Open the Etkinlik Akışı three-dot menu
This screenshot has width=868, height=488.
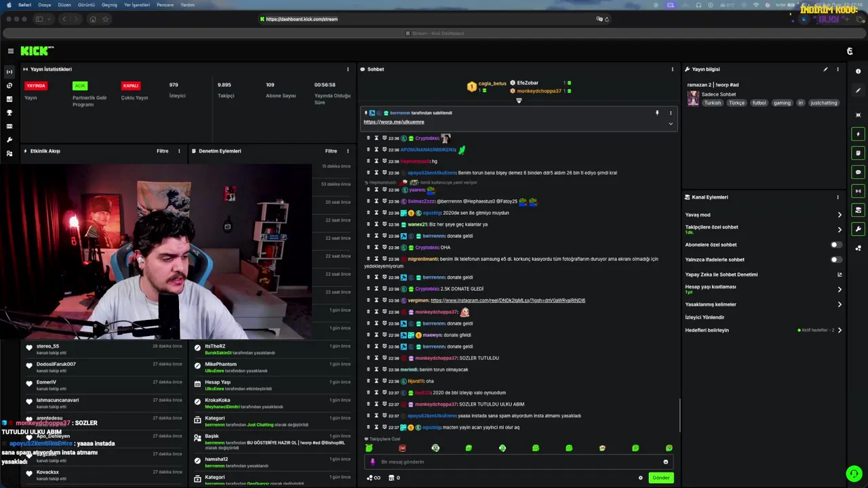click(179, 151)
